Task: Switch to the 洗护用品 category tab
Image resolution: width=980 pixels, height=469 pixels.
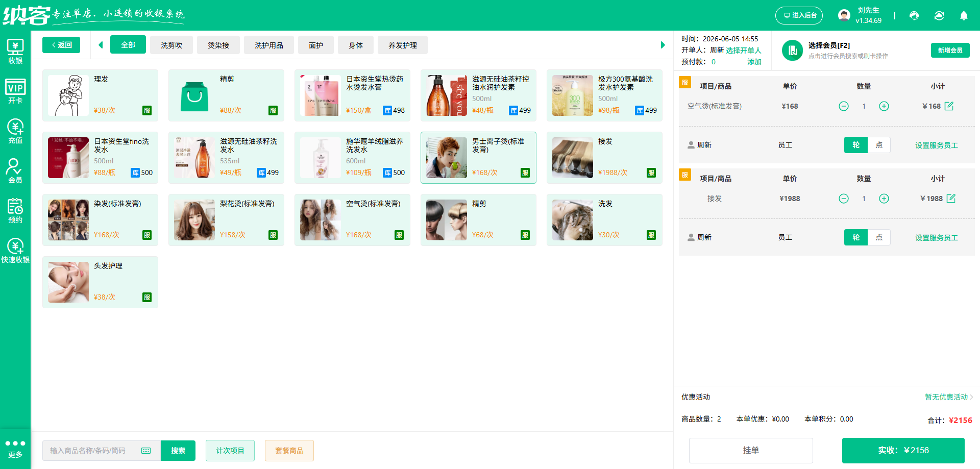Action: [x=269, y=45]
